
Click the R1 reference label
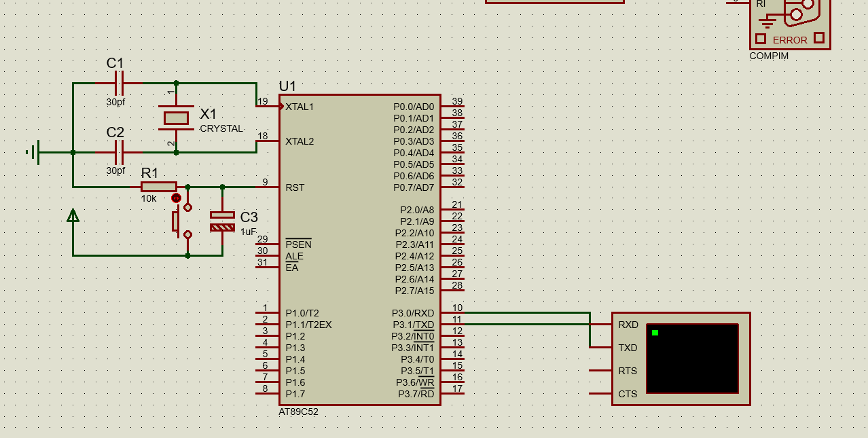point(149,172)
